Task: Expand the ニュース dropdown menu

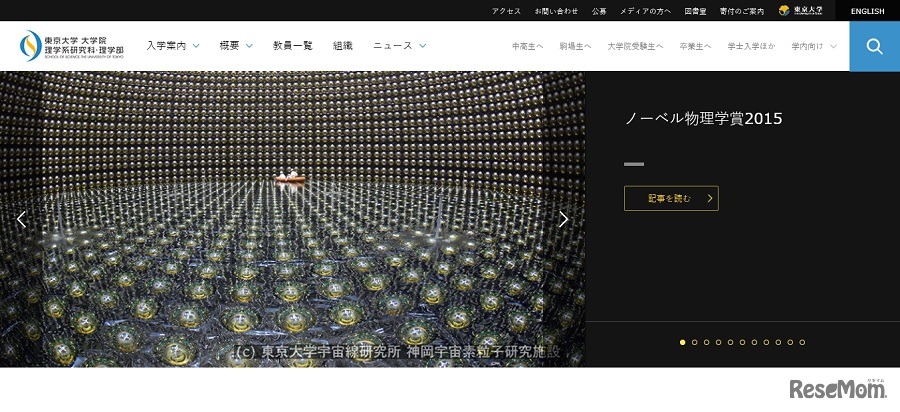Action: (399, 46)
